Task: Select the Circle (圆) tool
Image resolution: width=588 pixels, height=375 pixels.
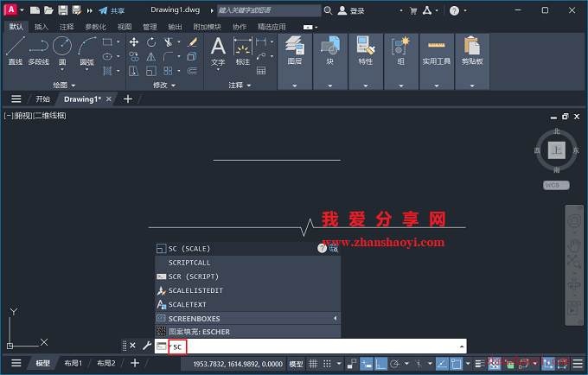Action: coord(62,51)
